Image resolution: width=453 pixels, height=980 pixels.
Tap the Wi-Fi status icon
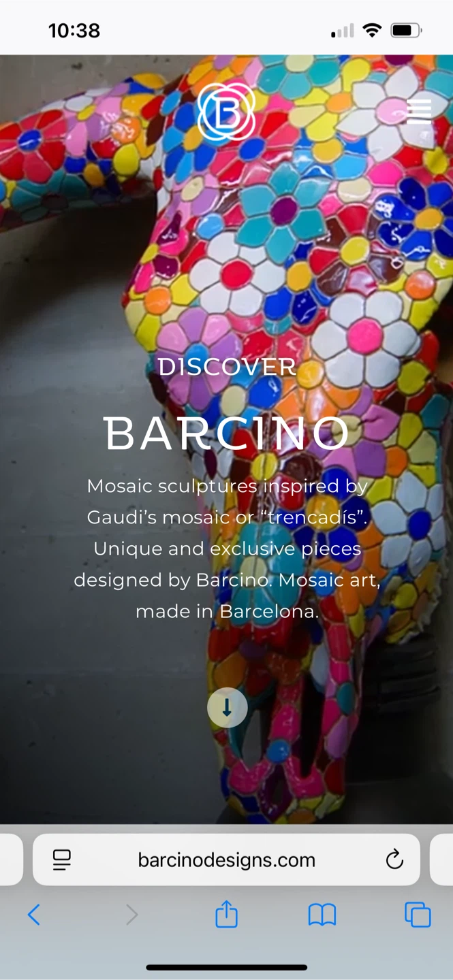pyautogui.click(x=372, y=30)
